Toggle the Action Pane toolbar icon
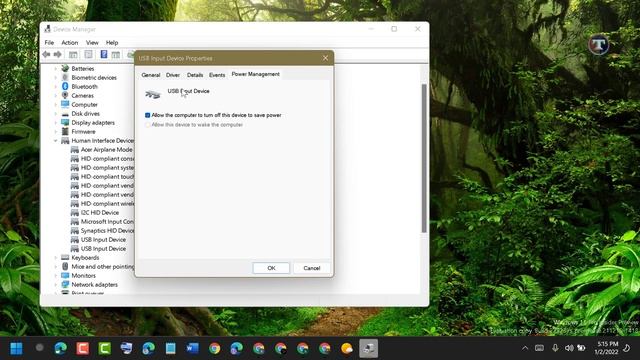The width and height of the screenshot is (640, 360). pyautogui.click(x=116, y=55)
